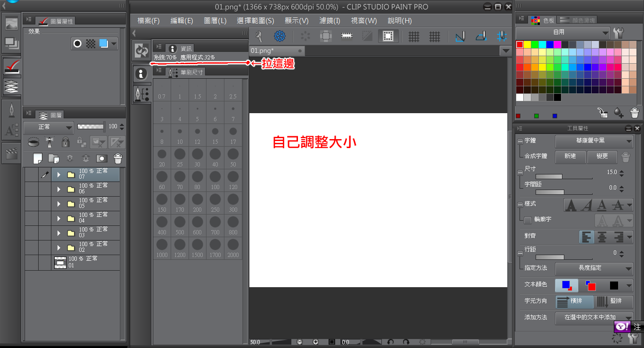Set text alignment to right
This screenshot has width=644, height=348.
[x=618, y=236]
